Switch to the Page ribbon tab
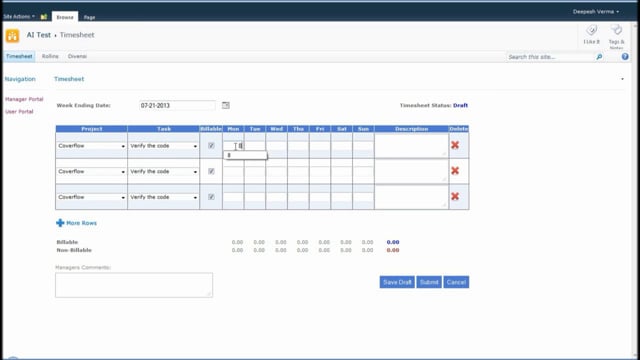 [x=89, y=17]
